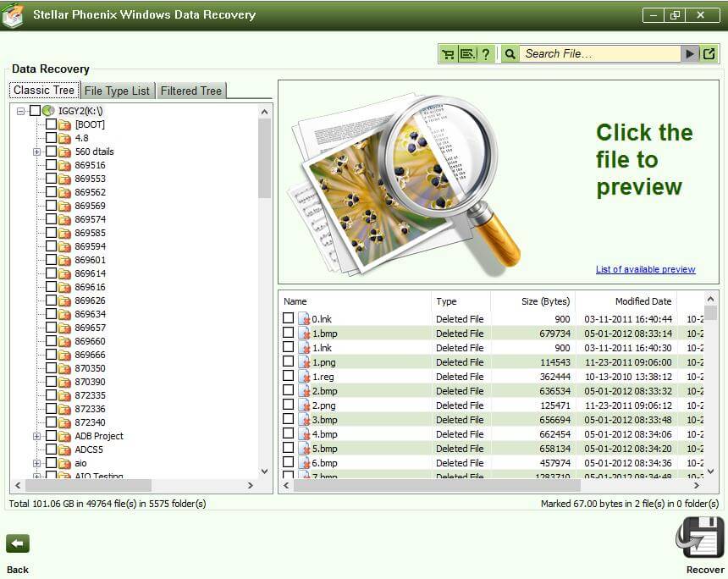Open the register/log icon next to cart
Image resolution: width=728 pixels, height=579 pixels.
467,54
